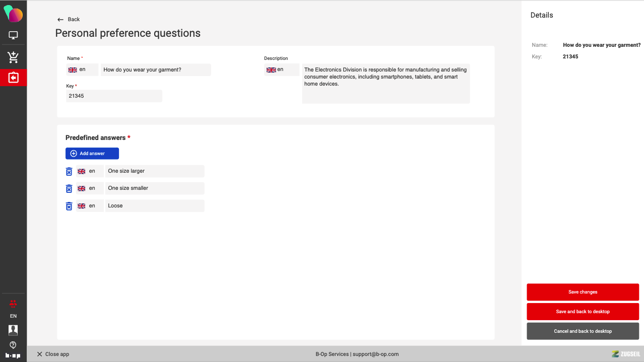Open the help question mark icon
Screen dimensions: 644x362
click(13, 345)
